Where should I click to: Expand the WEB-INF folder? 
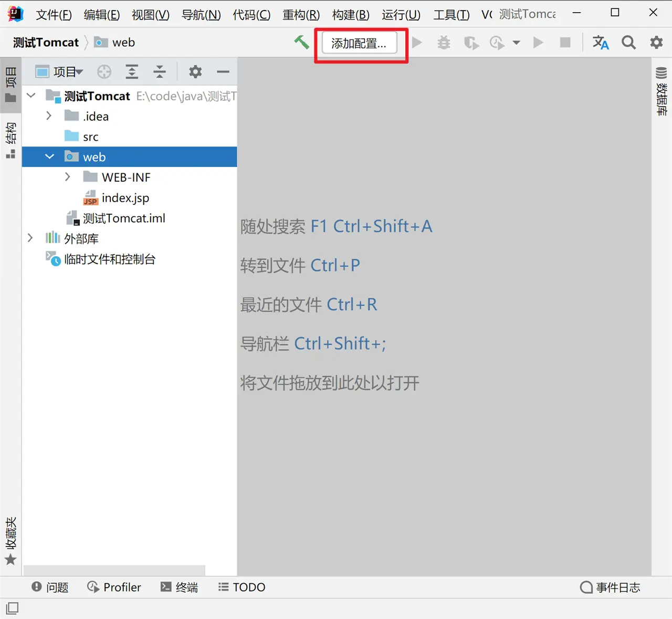[68, 177]
